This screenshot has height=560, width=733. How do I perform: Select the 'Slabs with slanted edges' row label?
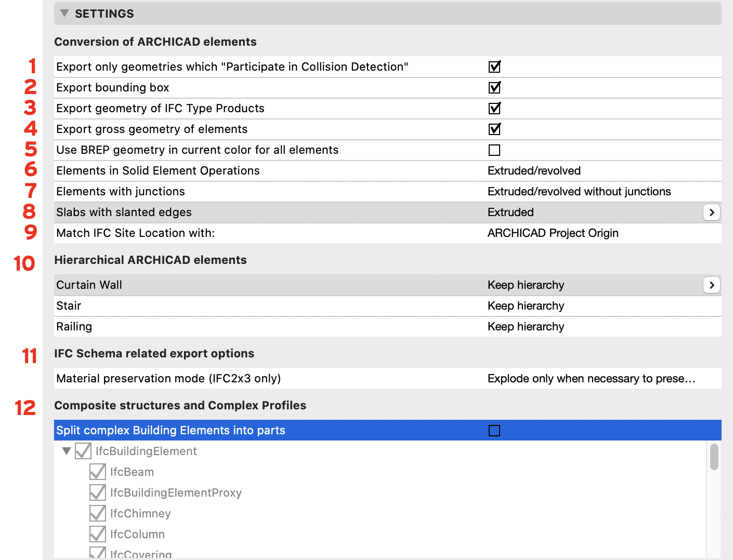(124, 212)
